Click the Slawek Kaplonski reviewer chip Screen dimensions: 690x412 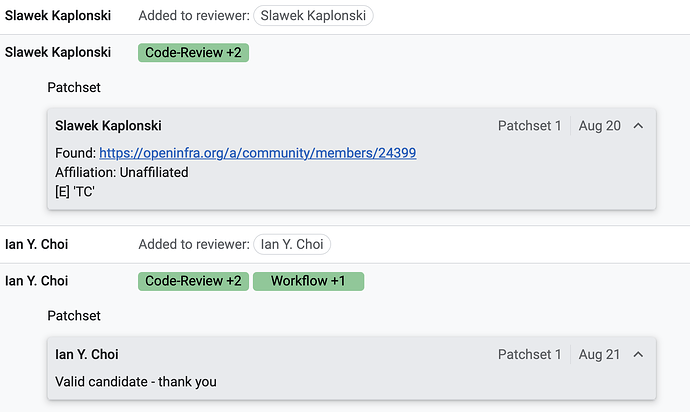coord(313,16)
